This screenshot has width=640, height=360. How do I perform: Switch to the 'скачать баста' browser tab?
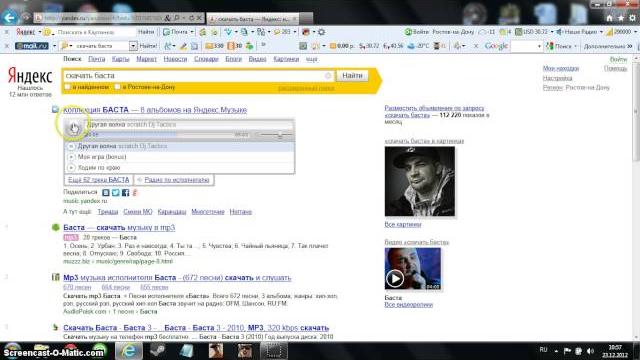pos(253,19)
